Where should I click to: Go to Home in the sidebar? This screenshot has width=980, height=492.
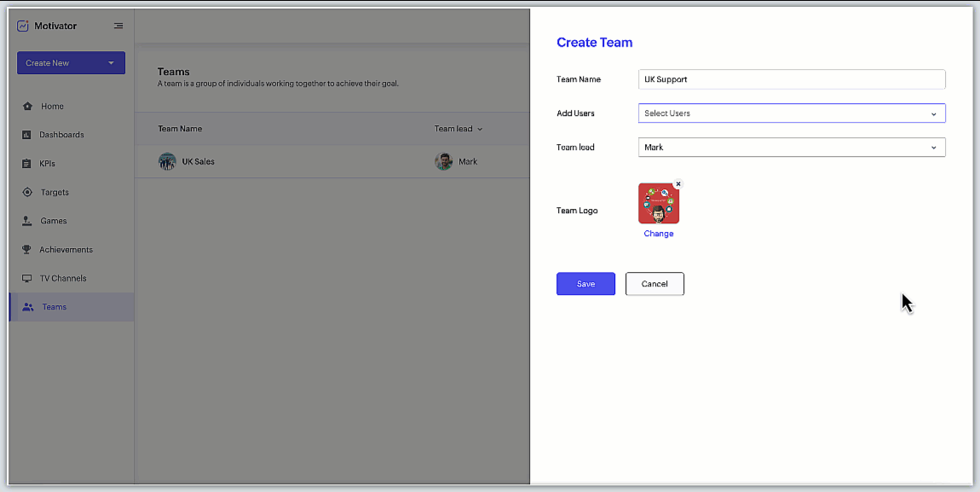coord(52,107)
